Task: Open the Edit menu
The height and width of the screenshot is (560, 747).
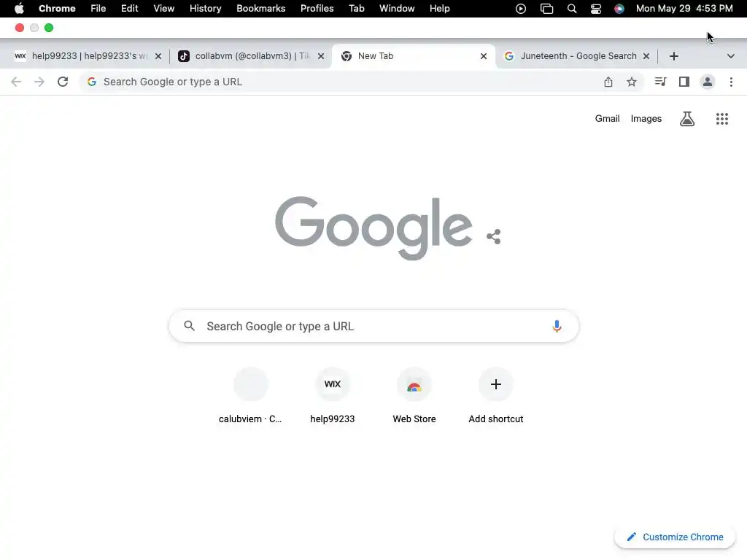Action: (x=130, y=9)
